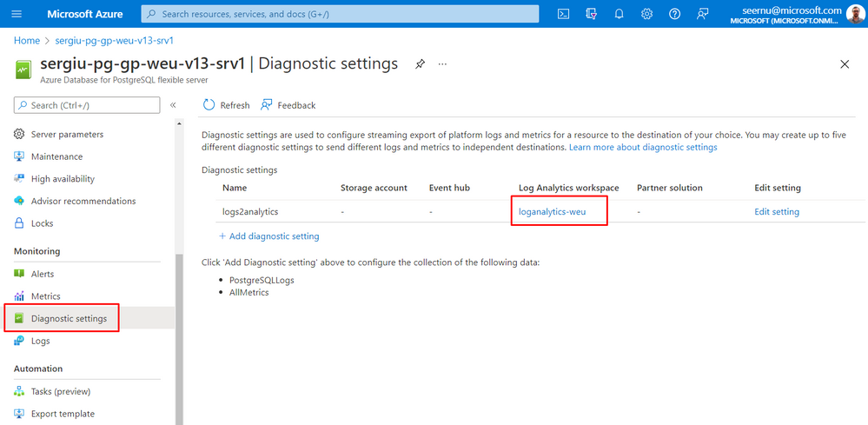Open the notifications bell

pyautogui.click(x=620, y=14)
